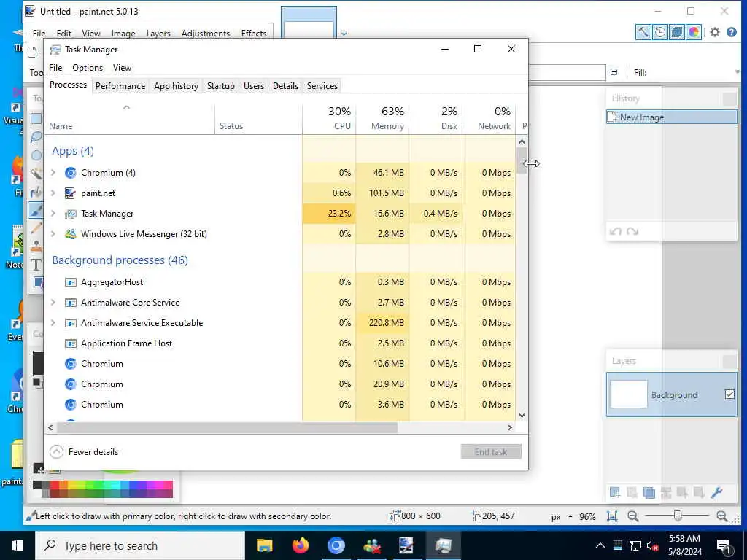Open the Layers menu in paint.net
Viewport: 747px width, 560px height.
(x=158, y=34)
